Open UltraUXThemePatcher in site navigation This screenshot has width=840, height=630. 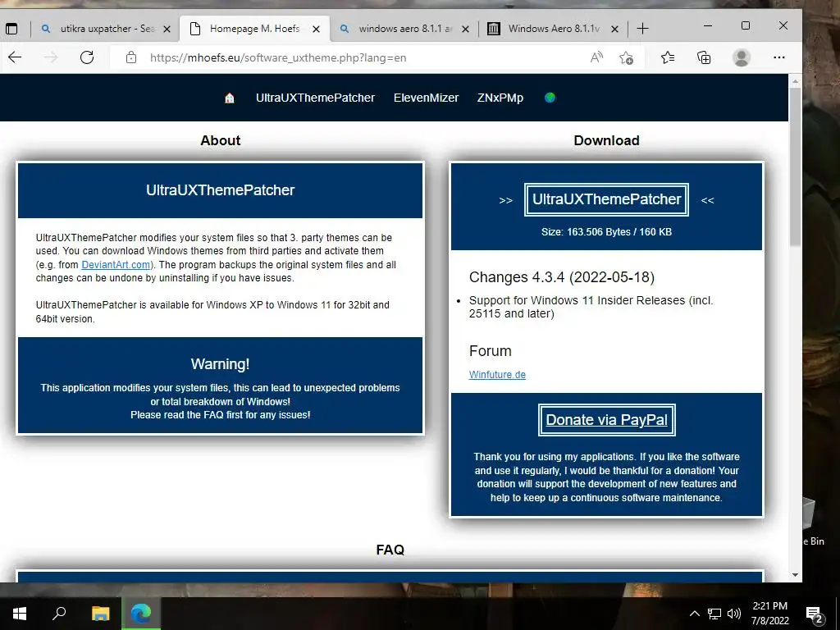(x=315, y=98)
